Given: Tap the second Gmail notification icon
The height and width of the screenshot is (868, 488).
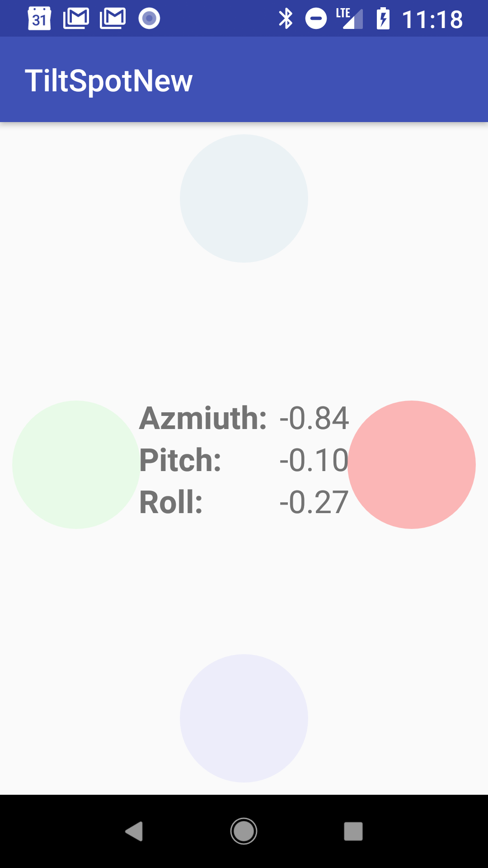Looking at the screenshot, I should pyautogui.click(x=113, y=19).
